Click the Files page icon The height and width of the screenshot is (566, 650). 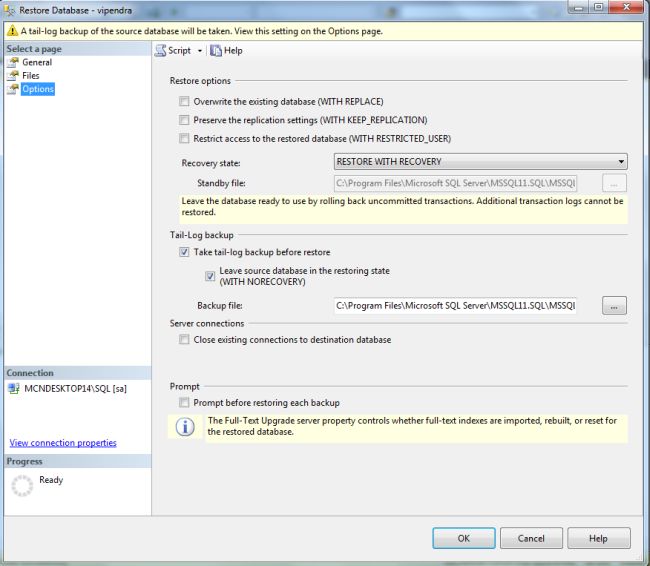[x=13, y=75]
